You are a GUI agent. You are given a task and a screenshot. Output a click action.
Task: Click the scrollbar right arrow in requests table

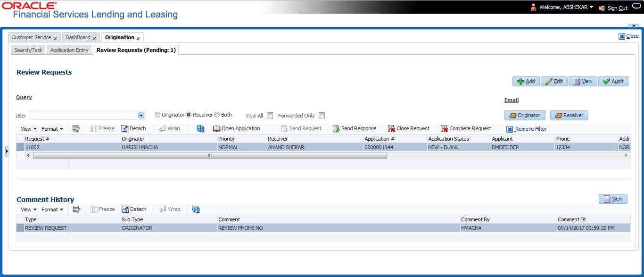pos(627,155)
